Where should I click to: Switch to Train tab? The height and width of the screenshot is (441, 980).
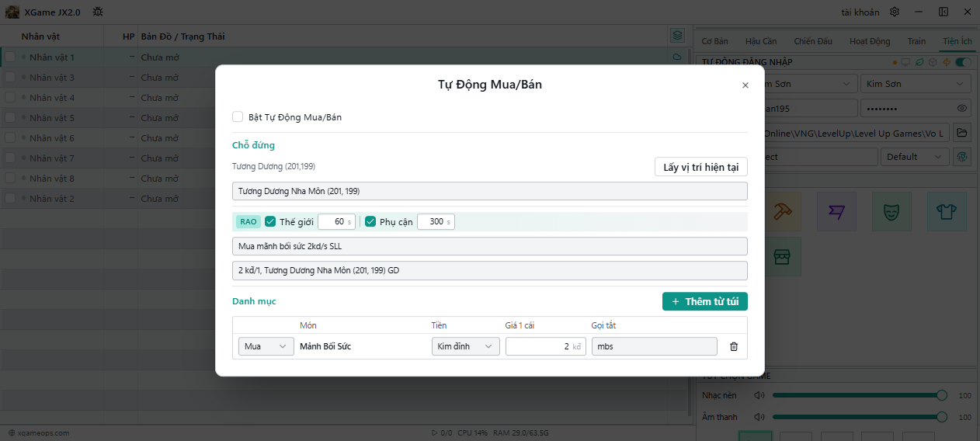click(x=916, y=41)
